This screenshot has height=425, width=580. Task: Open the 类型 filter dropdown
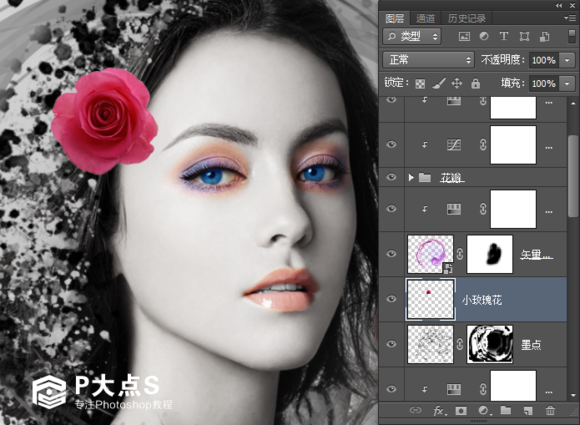pos(412,37)
